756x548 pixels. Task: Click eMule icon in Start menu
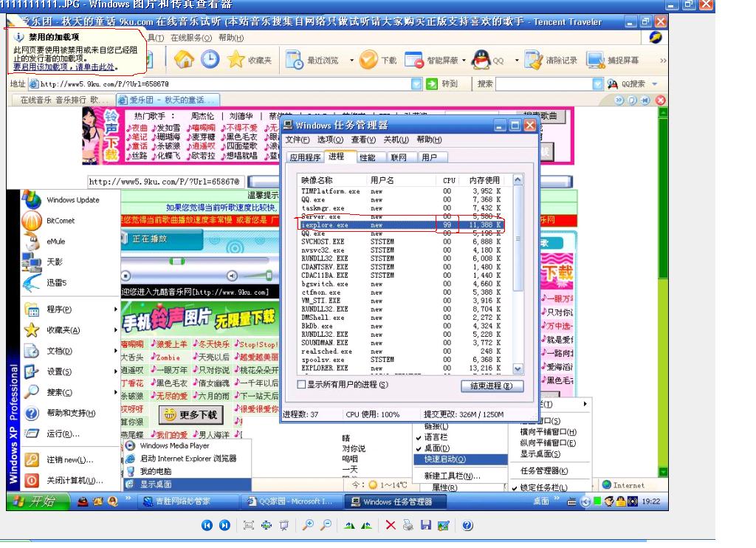click(32, 242)
